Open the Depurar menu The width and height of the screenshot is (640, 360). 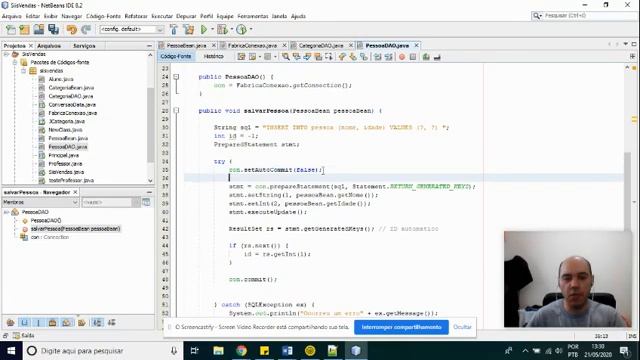[x=186, y=16]
